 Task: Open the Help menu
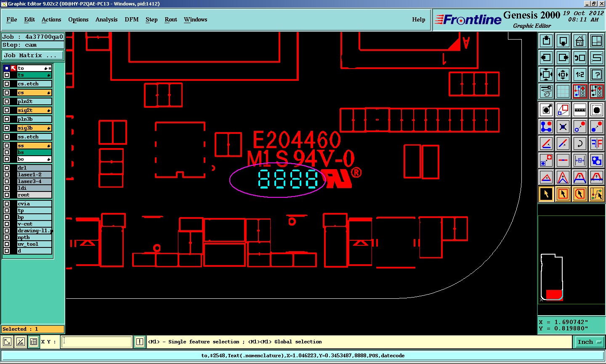[419, 19]
